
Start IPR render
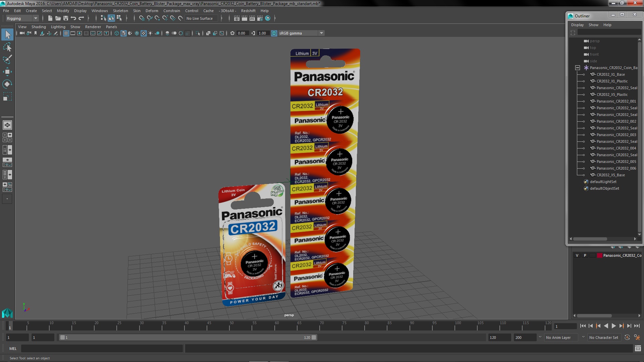[x=252, y=18]
